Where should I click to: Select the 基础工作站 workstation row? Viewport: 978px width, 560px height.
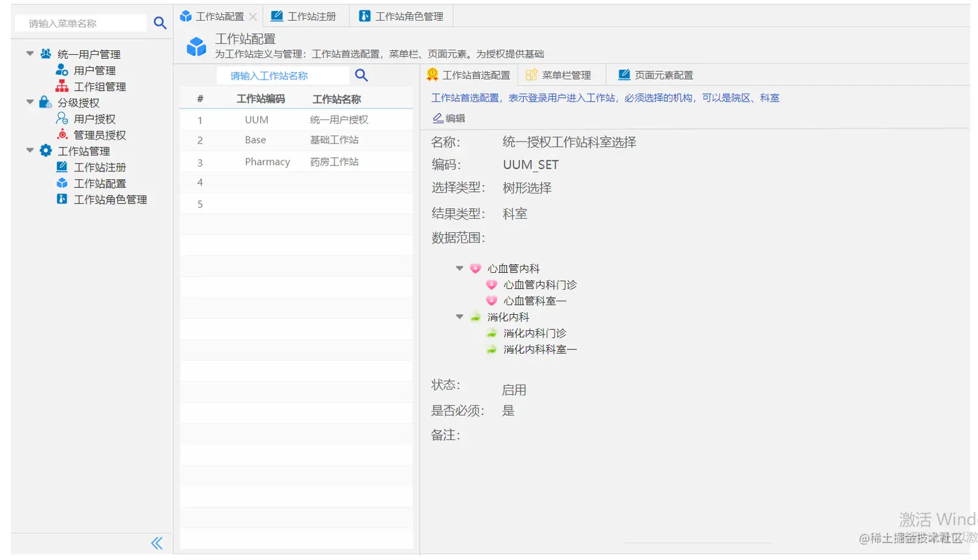coord(296,140)
